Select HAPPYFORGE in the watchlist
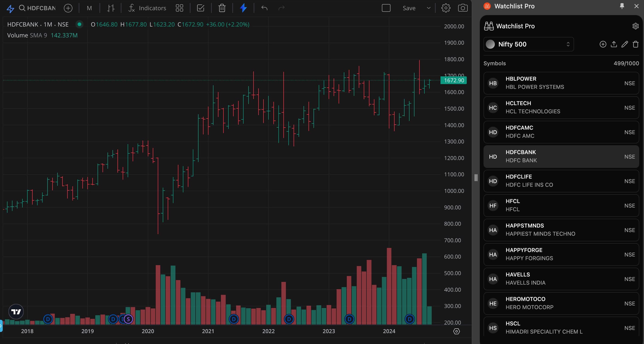The height and width of the screenshot is (344, 644). pyautogui.click(x=561, y=255)
